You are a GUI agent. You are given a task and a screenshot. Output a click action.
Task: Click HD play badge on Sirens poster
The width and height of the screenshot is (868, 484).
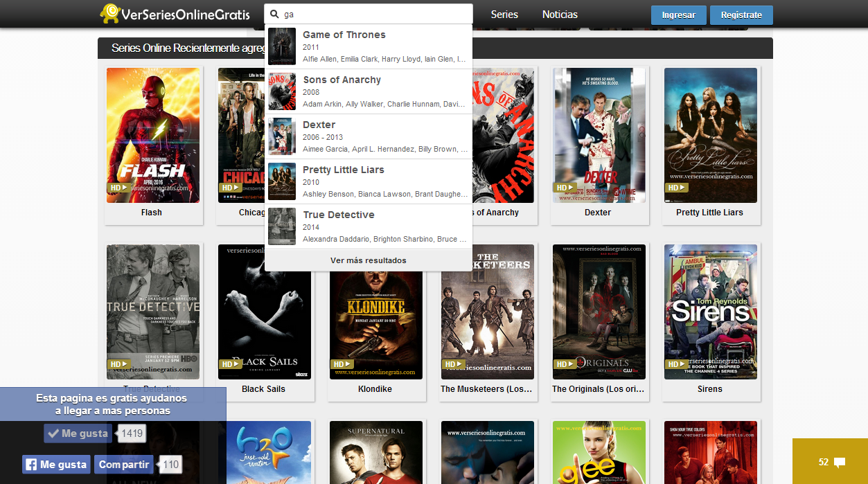[677, 364]
